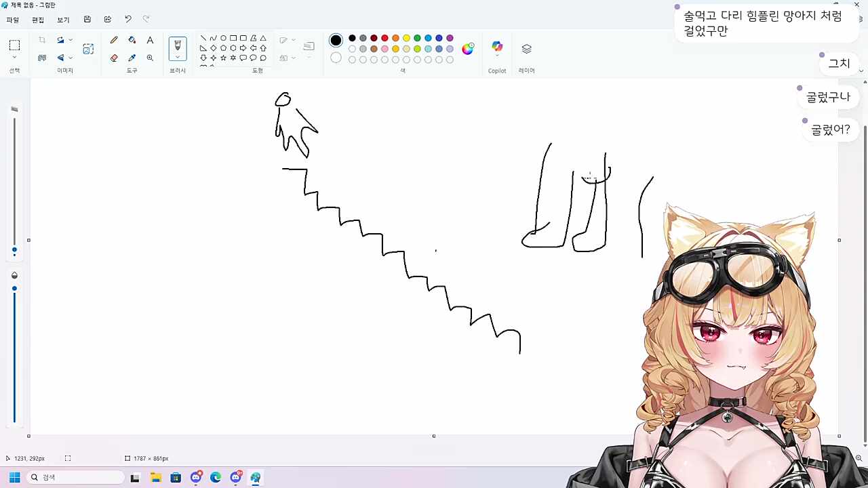
Task: Expand the shape outline dropdown
Action: pyautogui.click(x=293, y=40)
